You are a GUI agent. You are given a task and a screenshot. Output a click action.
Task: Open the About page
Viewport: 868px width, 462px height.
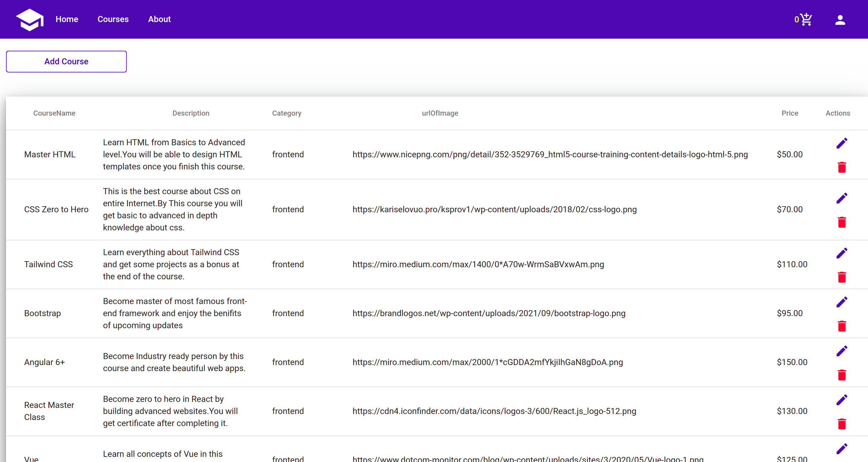(x=159, y=19)
